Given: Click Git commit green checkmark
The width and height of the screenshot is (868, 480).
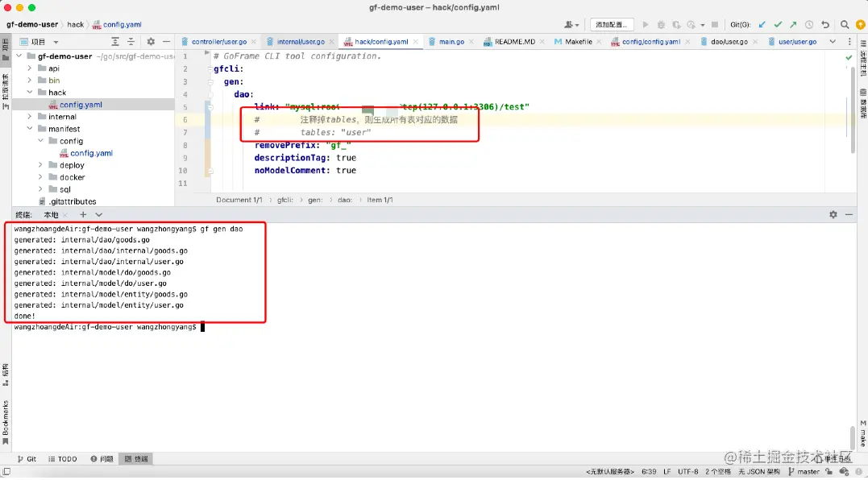Looking at the screenshot, I should pyautogui.click(x=778, y=24).
